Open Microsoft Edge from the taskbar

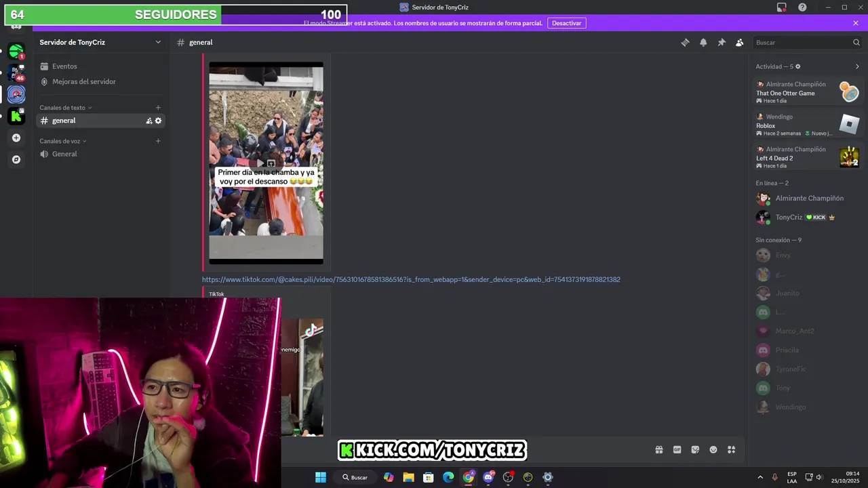(448, 477)
